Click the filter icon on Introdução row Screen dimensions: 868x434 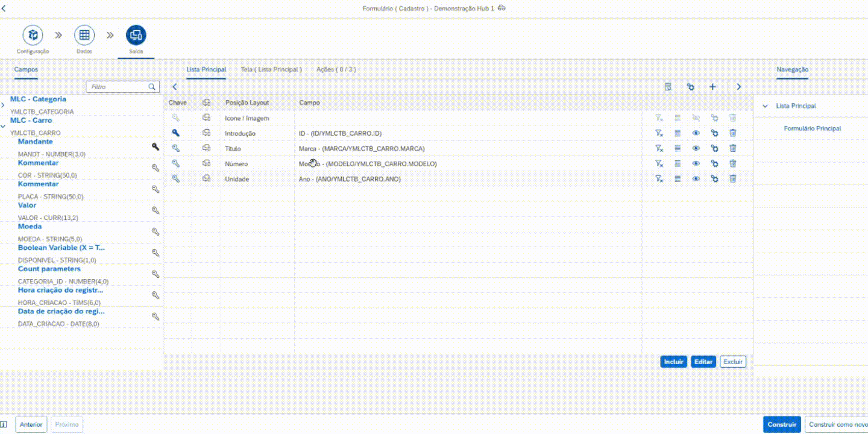pyautogui.click(x=659, y=133)
